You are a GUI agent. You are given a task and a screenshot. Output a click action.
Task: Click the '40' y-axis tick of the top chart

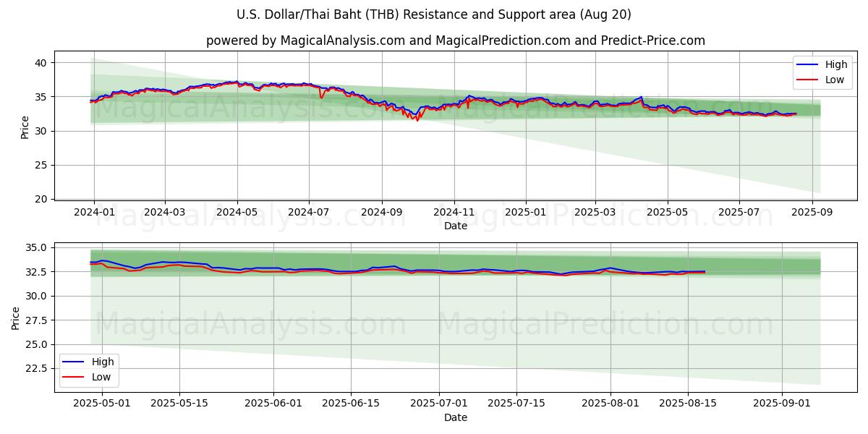coord(42,63)
